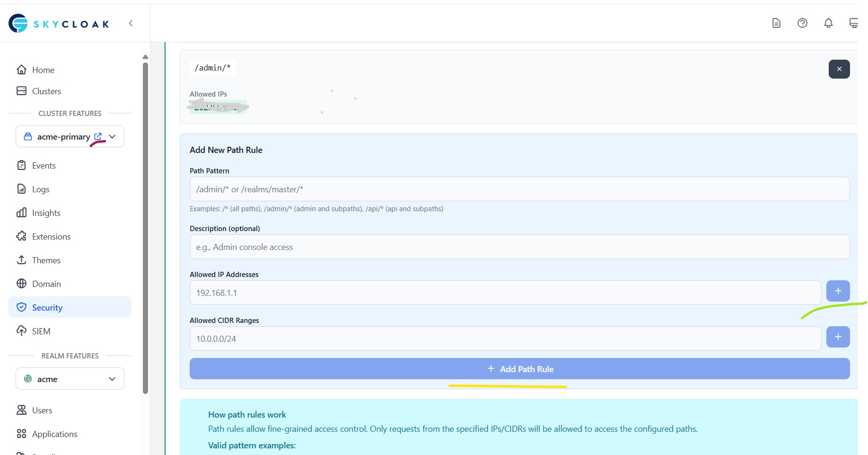Click the documentation page icon in header
868x455 pixels.
click(776, 23)
